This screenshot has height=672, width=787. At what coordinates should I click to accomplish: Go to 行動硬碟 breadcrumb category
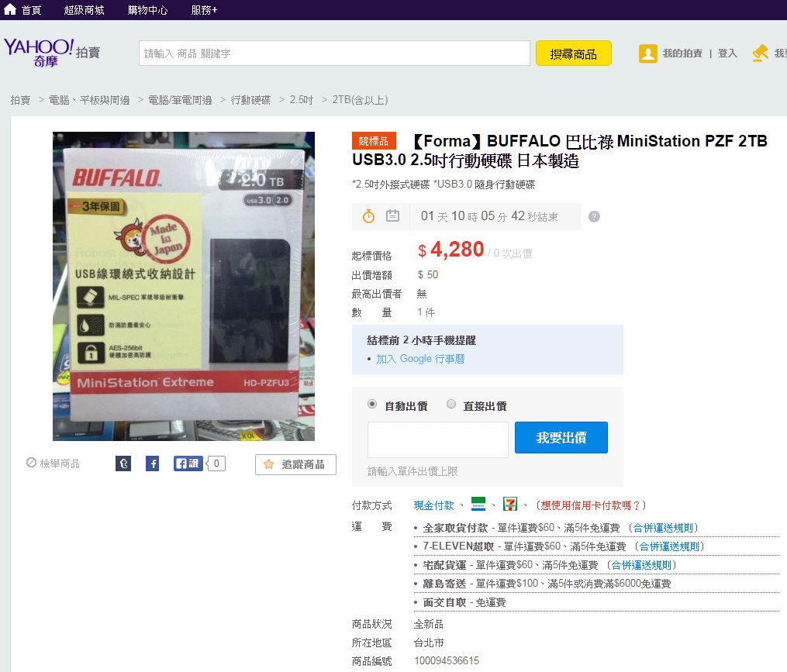pyautogui.click(x=250, y=100)
